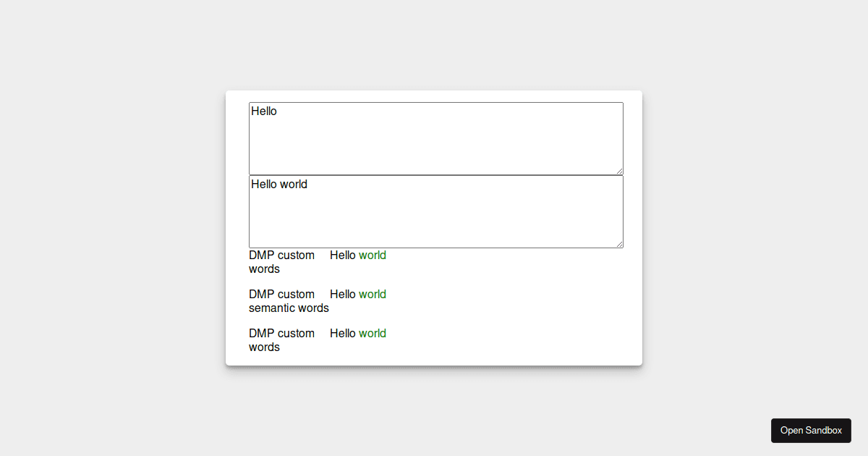The width and height of the screenshot is (868, 456).
Task: Click the Open Sandbox button
Action: [x=811, y=431]
